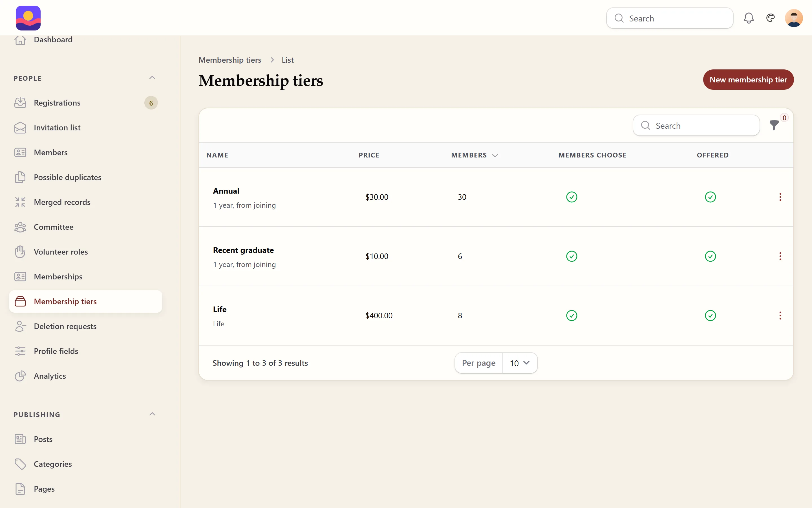Click the Registrations inbox icon
Screen dimensions: 812x508
tap(20, 103)
